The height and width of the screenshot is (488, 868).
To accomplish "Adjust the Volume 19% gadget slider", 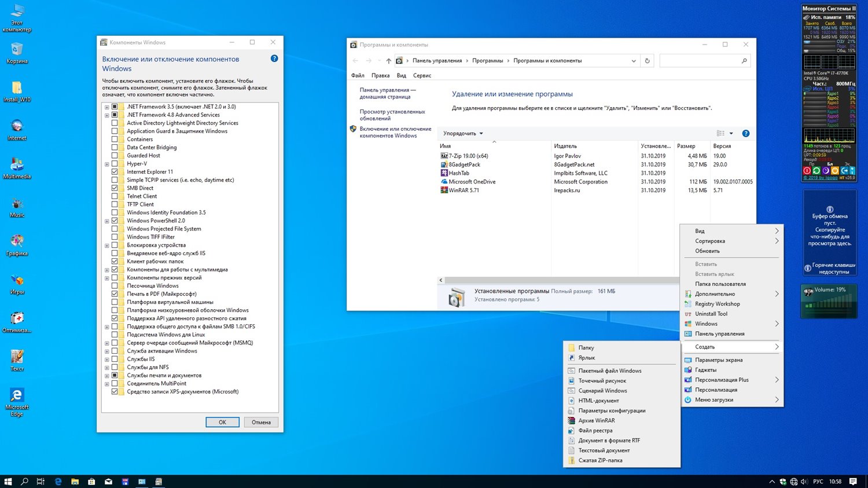I will point(829,301).
